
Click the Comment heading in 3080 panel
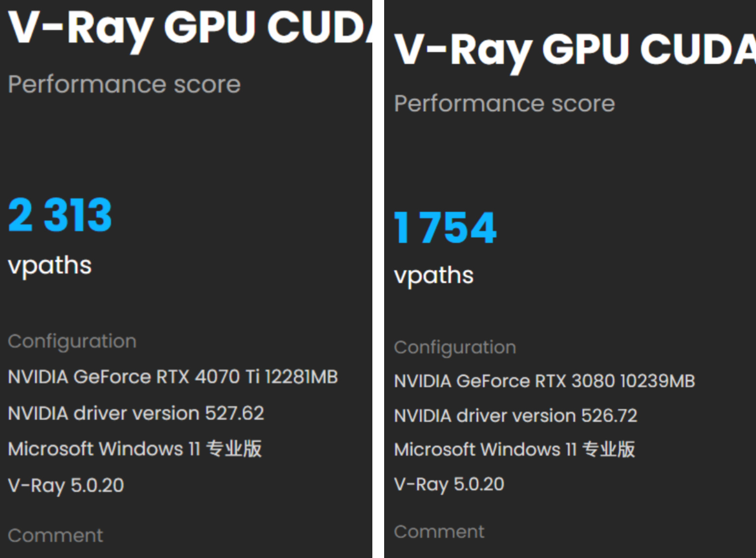[439, 531]
